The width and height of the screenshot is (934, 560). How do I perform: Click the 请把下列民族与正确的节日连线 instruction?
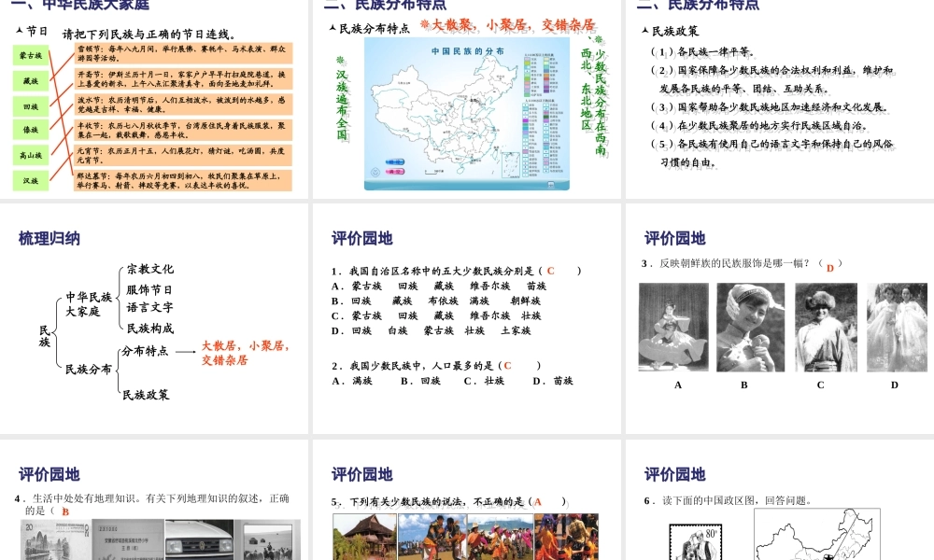149,35
